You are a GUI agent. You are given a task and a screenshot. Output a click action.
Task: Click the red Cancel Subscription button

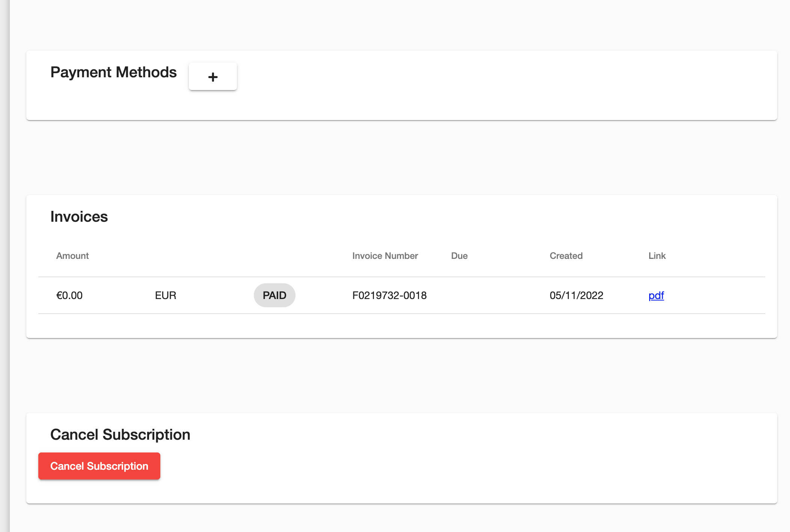tap(99, 466)
